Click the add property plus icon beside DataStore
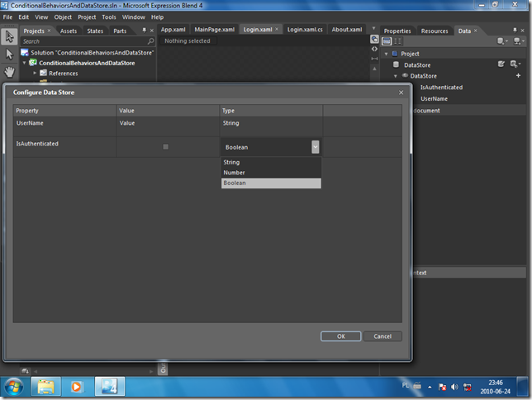The height and width of the screenshot is (400, 532). point(518,75)
